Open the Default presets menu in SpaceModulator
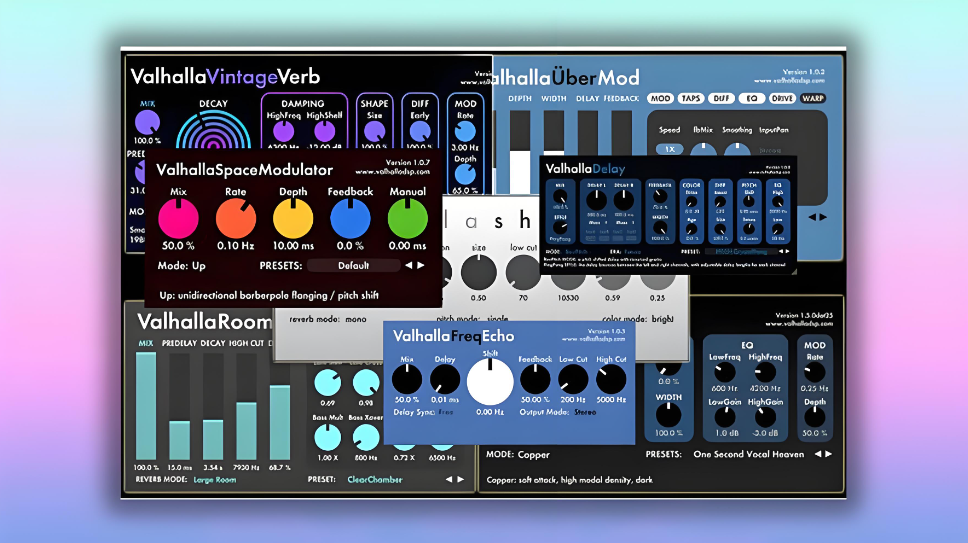 pos(354,265)
